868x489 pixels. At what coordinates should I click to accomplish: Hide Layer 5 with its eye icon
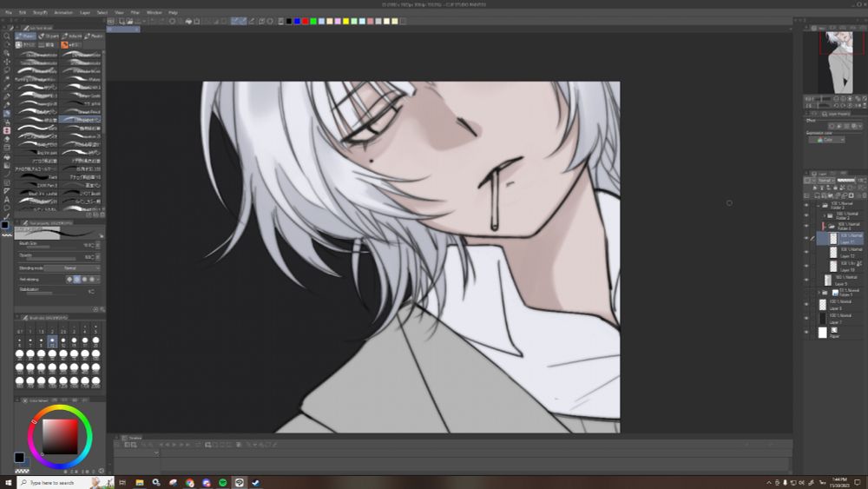806,280
